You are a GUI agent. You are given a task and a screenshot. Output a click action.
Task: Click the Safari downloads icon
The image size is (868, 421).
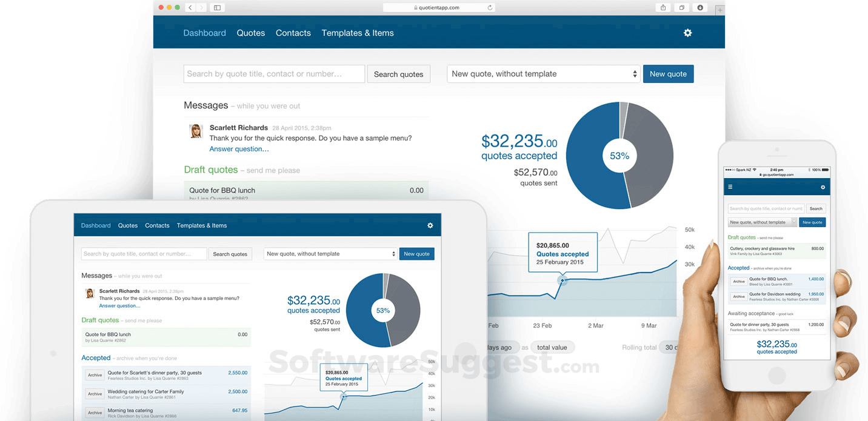pos(700,7)
